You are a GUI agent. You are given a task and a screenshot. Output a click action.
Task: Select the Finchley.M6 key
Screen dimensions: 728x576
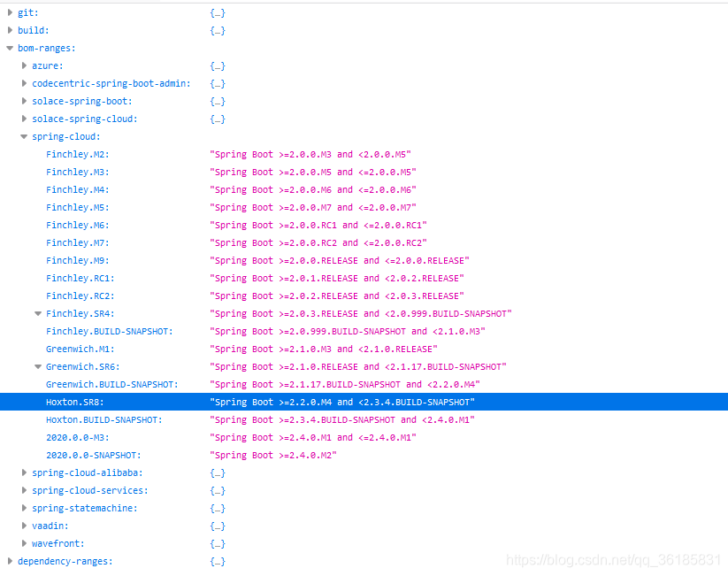[78, 225]
